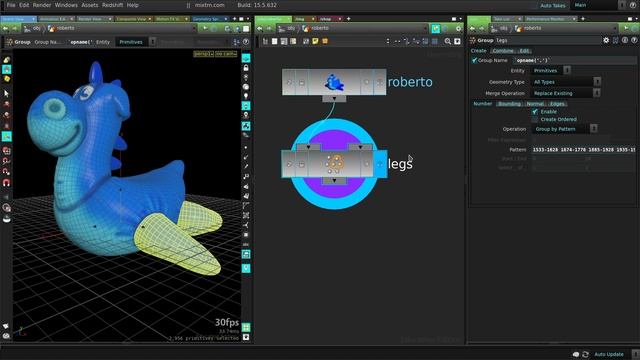Screen dimensions: 640x360
Task: Switch to the Bounding tab in parameters
Action: [509, 104]
